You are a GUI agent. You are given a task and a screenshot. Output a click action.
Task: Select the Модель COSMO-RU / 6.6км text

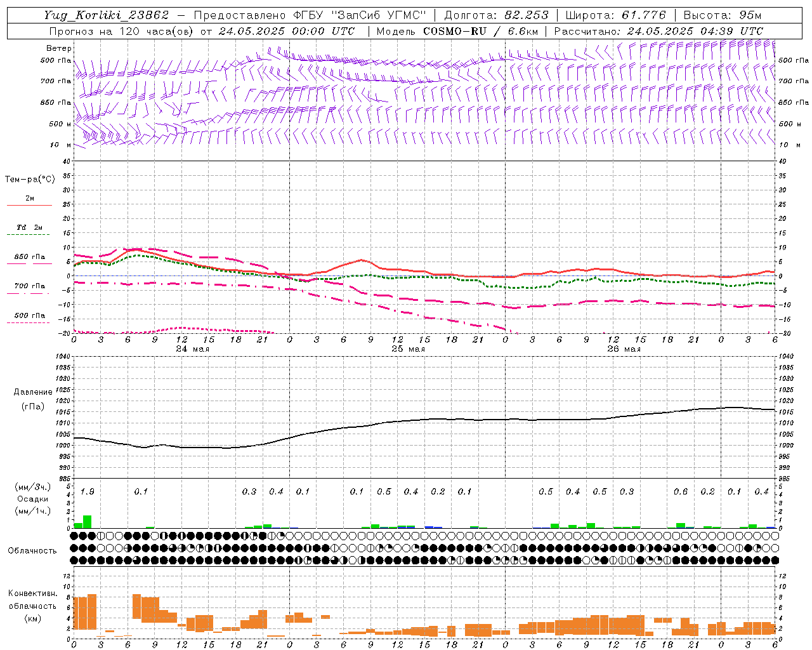457,31
